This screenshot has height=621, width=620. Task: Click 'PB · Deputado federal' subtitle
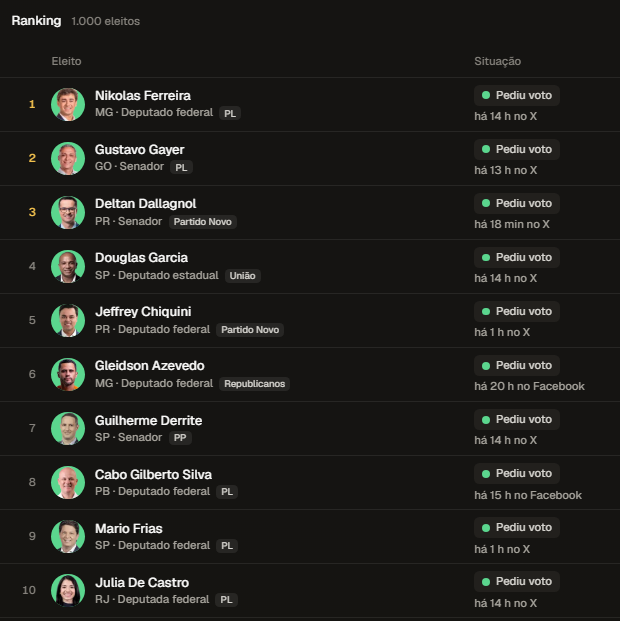click(x=152, y=491)
